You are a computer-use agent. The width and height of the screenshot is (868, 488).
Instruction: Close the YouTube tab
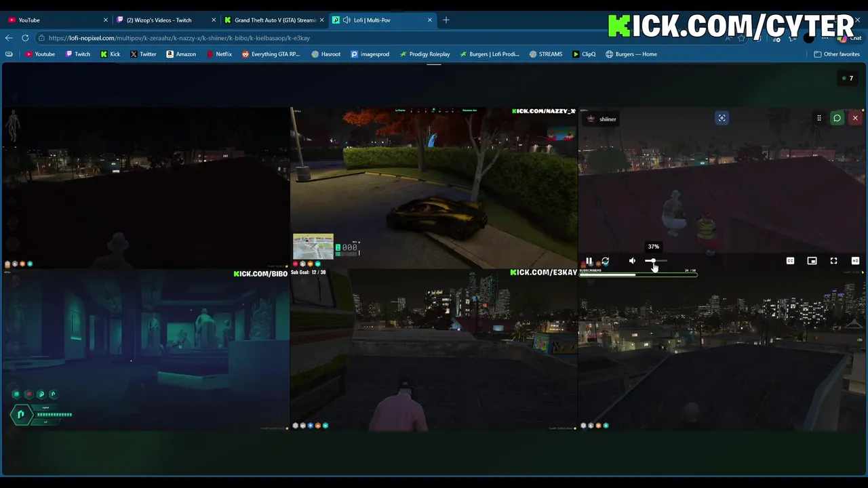(x=105, y=20)
